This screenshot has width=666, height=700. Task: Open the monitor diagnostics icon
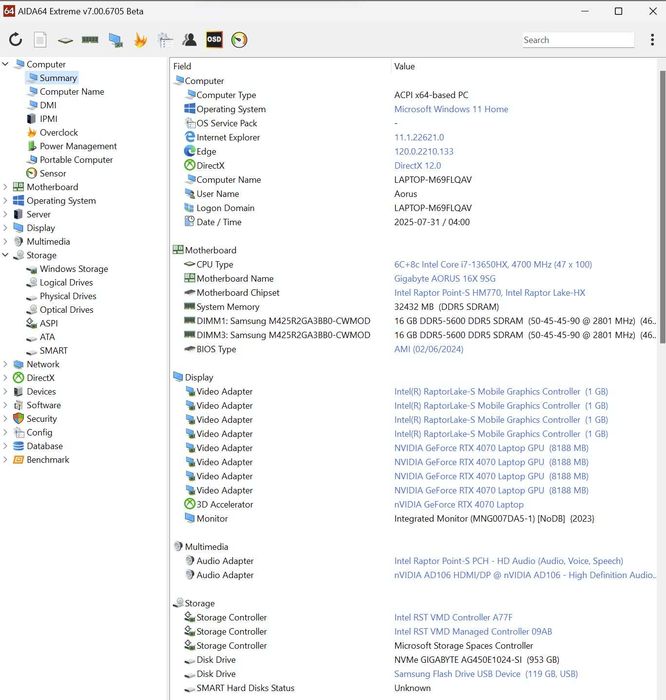point(116,40)
